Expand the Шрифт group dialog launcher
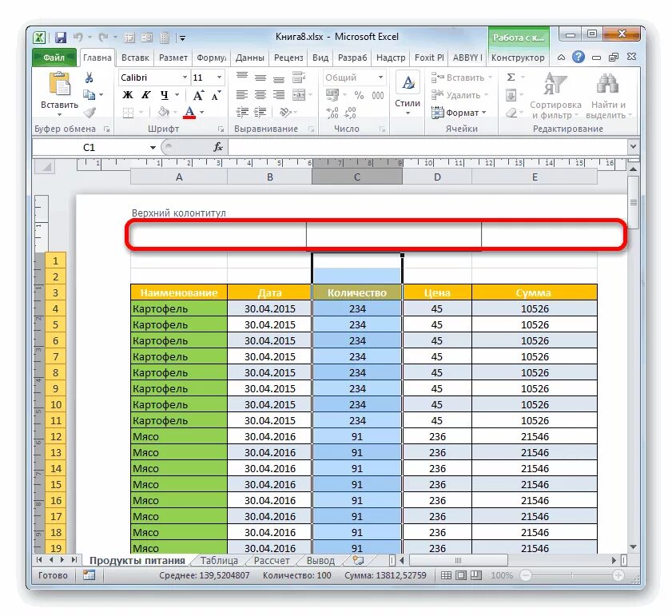 [x=221, y=128]
